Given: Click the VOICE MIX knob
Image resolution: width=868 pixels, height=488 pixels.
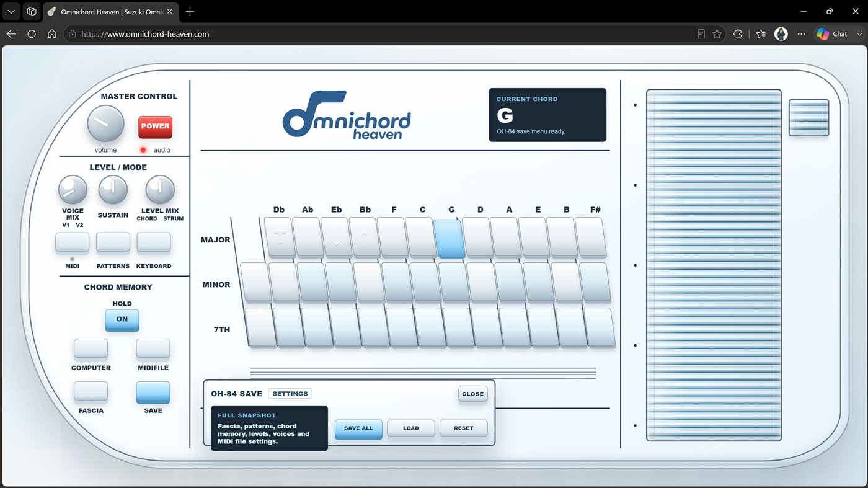Looking at the screenshot, I should 73,190.
